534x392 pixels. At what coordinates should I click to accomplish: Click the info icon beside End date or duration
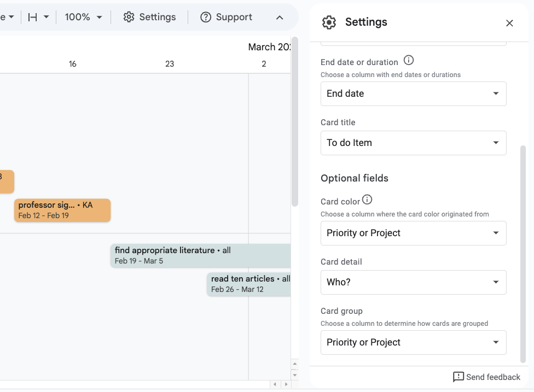pyautogui.click(x=408, y=60)
